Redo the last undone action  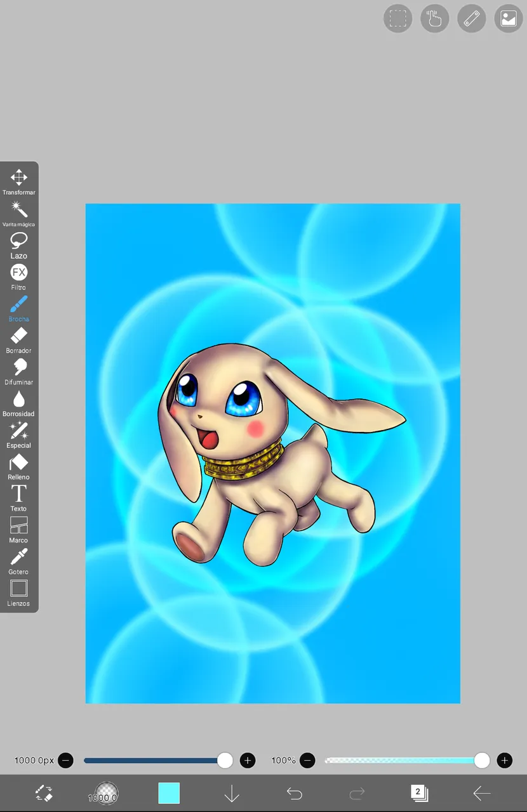357,793
